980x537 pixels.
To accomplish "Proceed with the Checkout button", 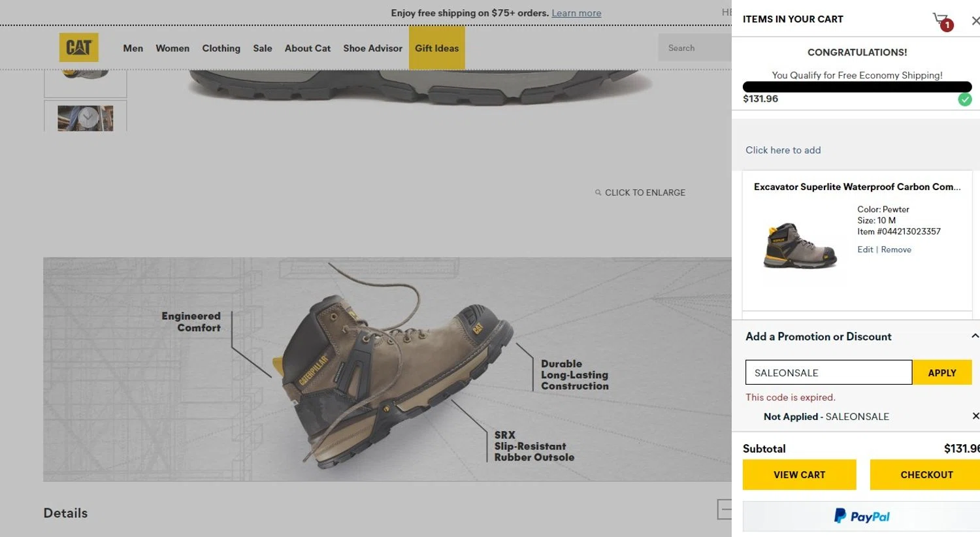I will coord(926,475).
